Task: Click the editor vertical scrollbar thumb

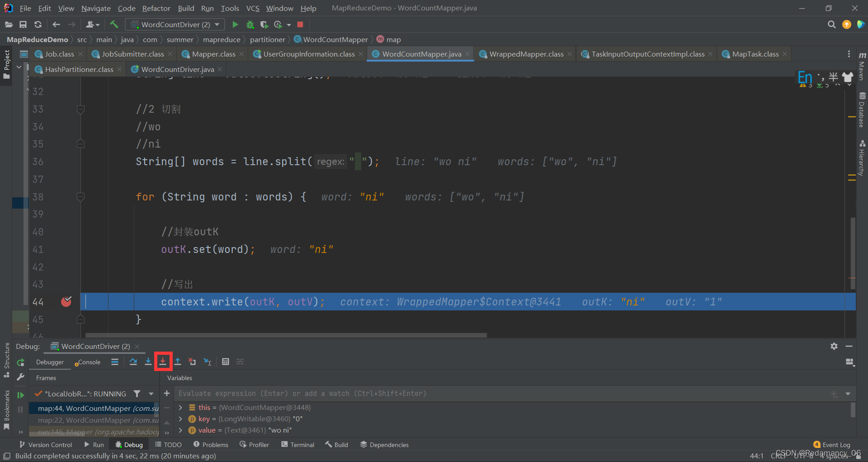Action: tap(853, 253)
